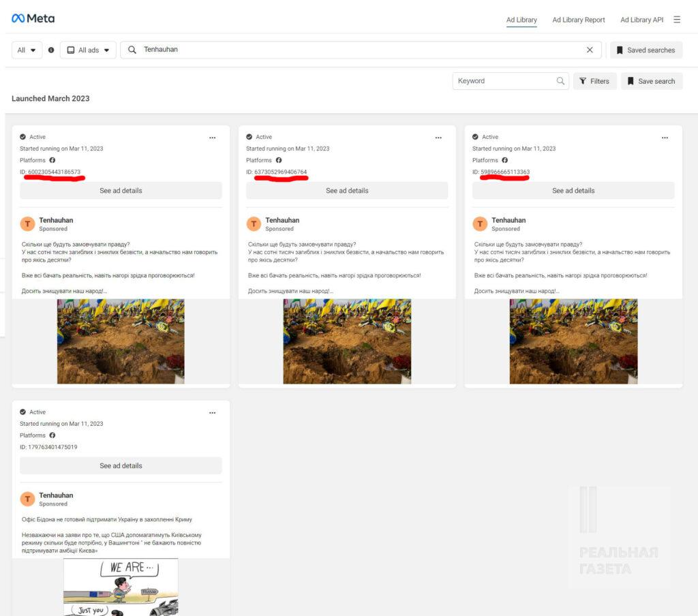Clear the Tenhauhan search text
The width and height of the screenshot is (698, 616).
[x=590, y=50]
